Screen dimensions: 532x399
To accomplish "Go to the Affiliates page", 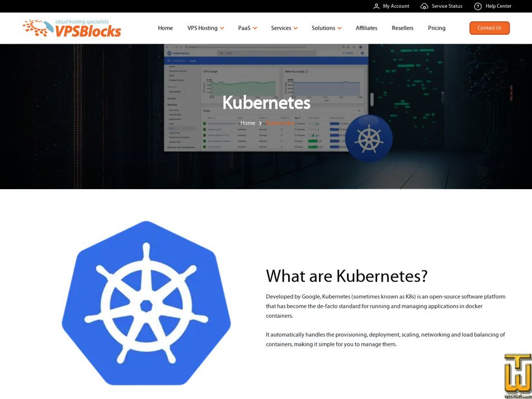I will (x=366, y=28).
